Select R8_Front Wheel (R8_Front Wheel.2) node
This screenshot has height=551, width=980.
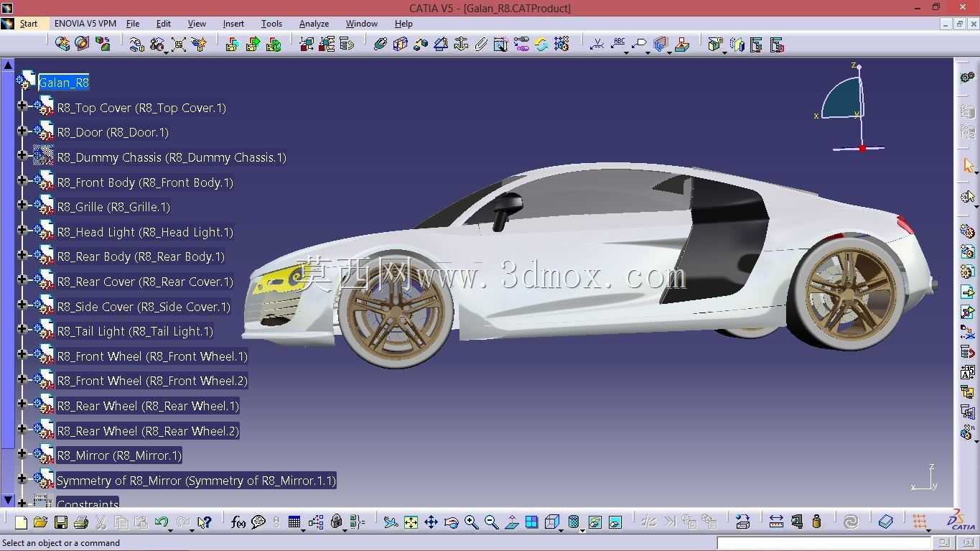pyautogui.click(x=152, y=381)
